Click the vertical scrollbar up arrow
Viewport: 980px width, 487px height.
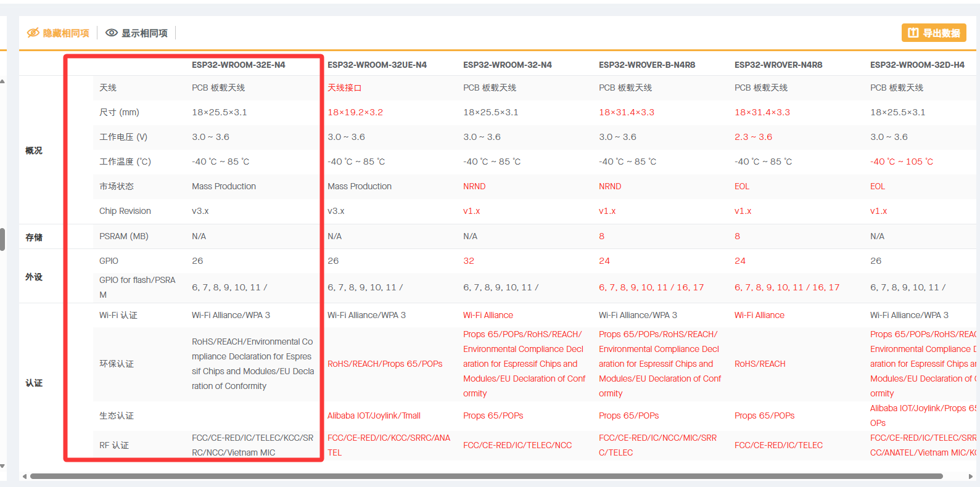tap(2, 81)
